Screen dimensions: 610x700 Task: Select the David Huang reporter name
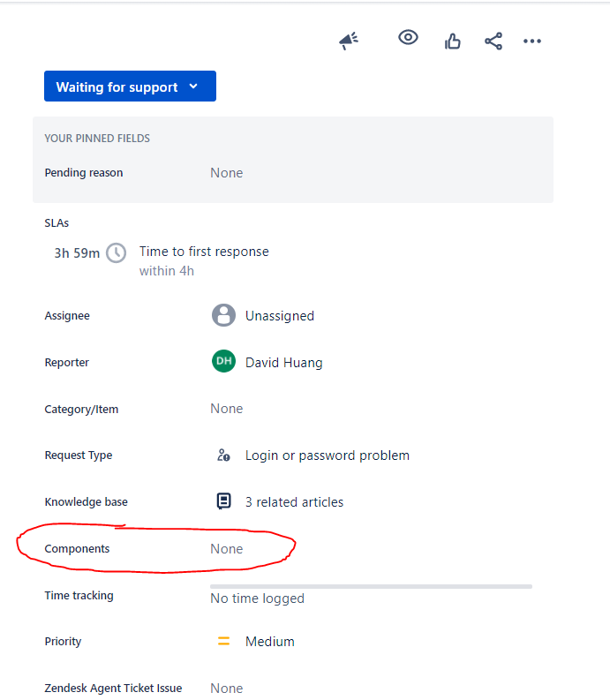pos(284,363)
